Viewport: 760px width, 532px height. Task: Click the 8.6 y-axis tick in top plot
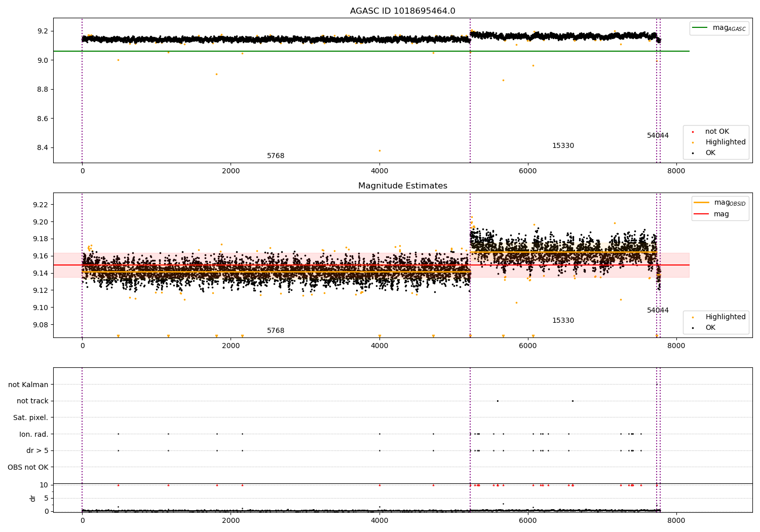pos(43,119)
